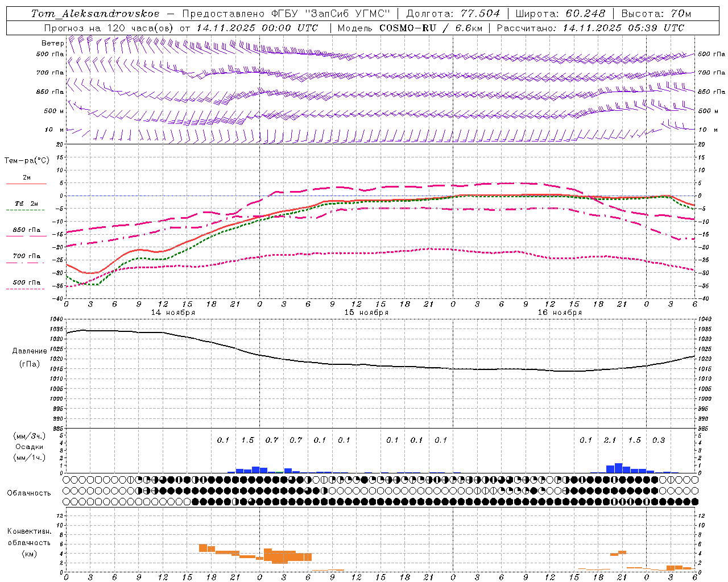Click the "Давление" pressure panel label
Image resolution: width=728 pixels, height=582 pixels.
(29, 351)
